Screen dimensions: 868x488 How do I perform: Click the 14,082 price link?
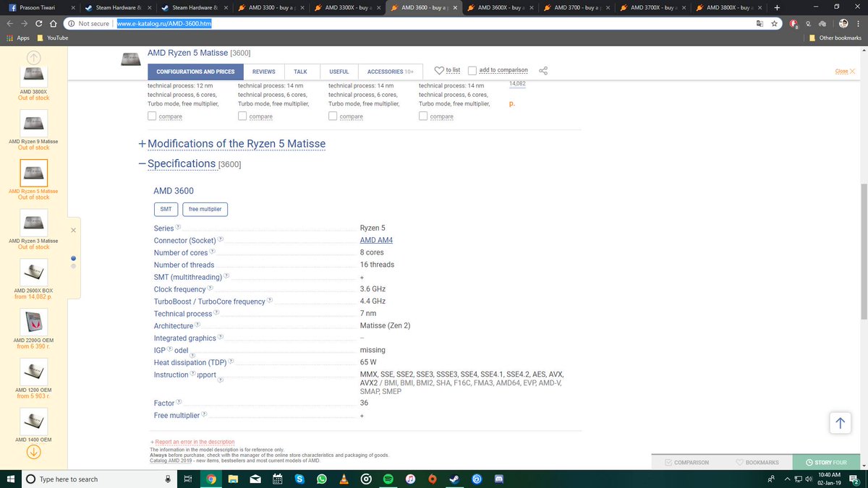[517, 84]
